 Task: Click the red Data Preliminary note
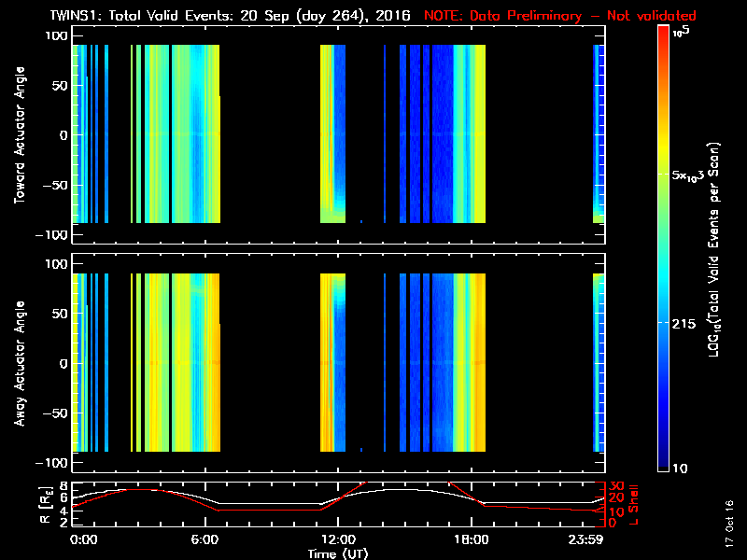tap(560, 16)
